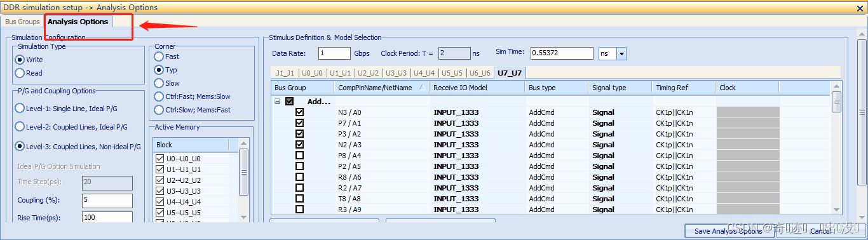The width and height of the screenshot is (868, 240).
Task: Sort by CompPinName/NetName column header
Action: [382, 88]
